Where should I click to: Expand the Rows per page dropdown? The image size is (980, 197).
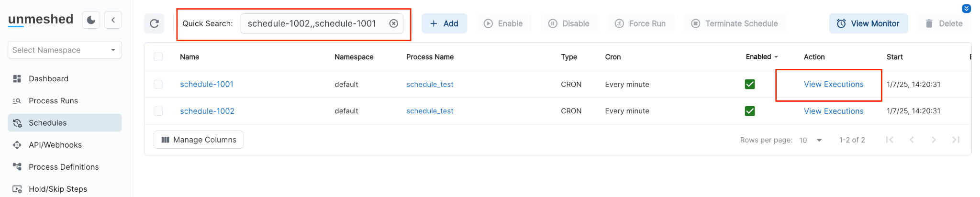tap(812, 140)
